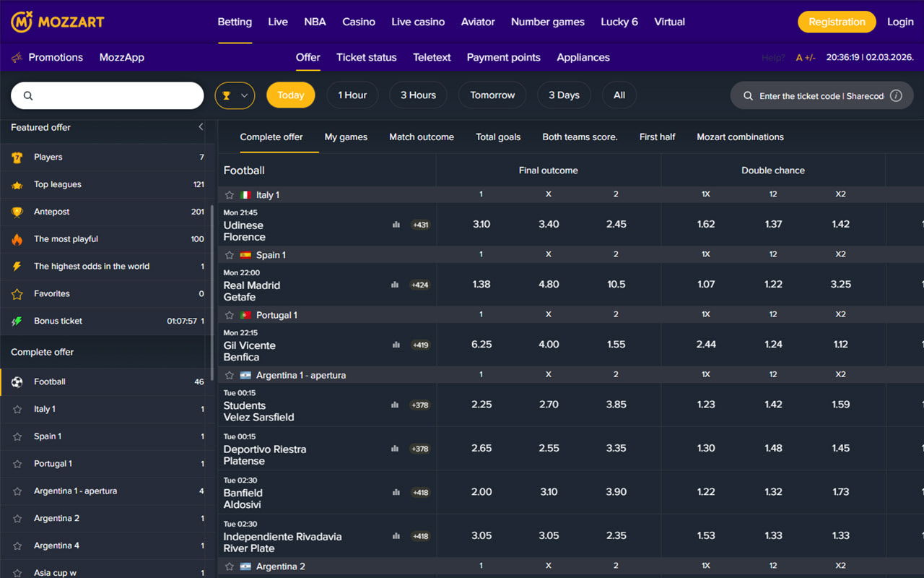
Task: Expand +378 bets for Deportivo Riestra match
Action: 420,449
